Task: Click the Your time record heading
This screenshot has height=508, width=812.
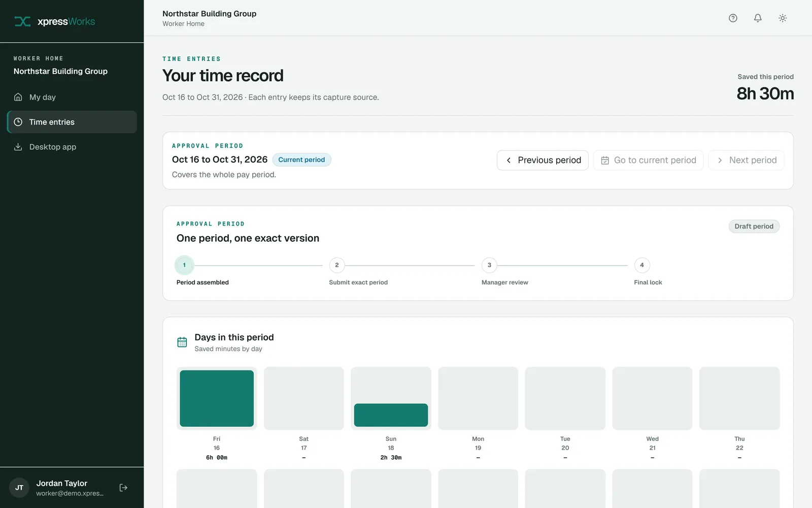Action: tap(223, 76)
